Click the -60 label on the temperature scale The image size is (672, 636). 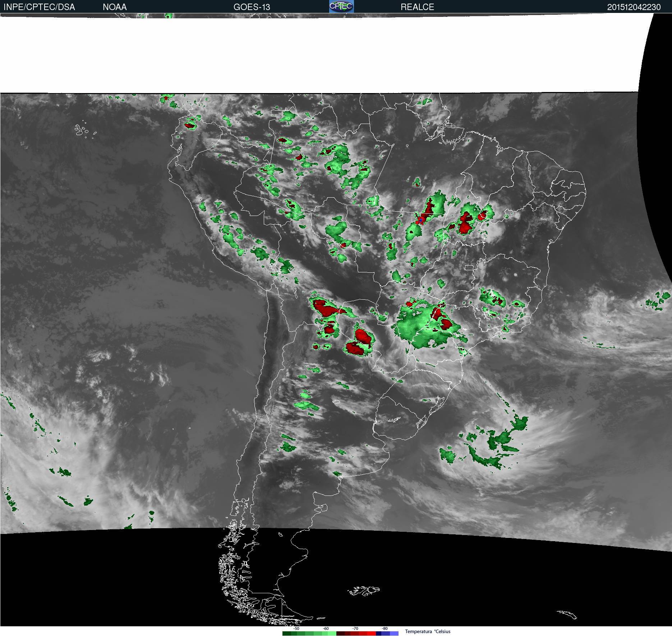click(326, 628)
